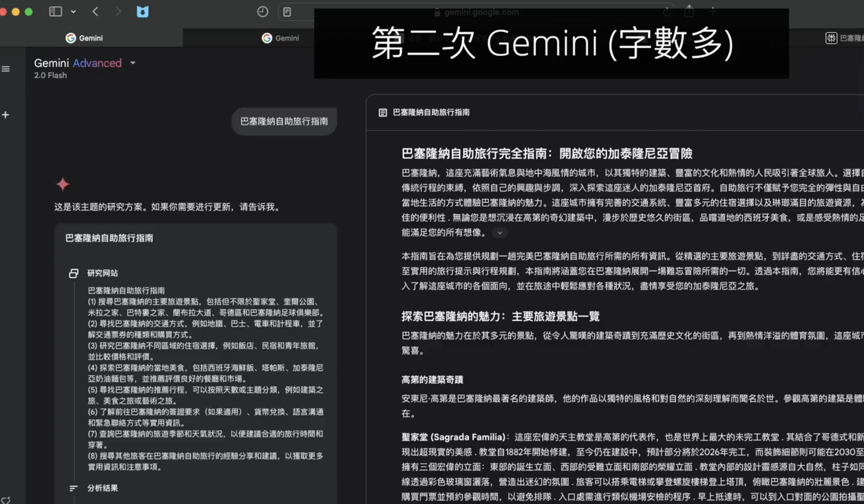The height and width of the screenshot is (504, 864).
Task: Click the document icon beside report title
Action: pyautogui.click(x=382, y=113)
